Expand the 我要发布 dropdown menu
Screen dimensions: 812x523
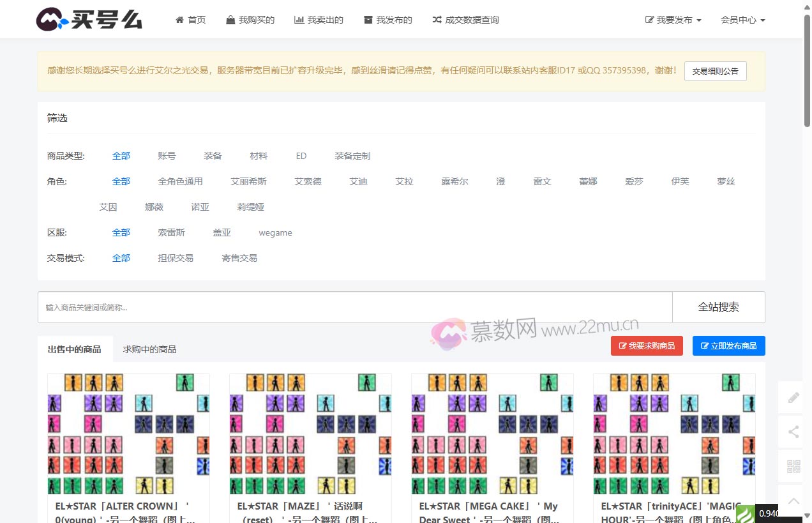point(673,20)
